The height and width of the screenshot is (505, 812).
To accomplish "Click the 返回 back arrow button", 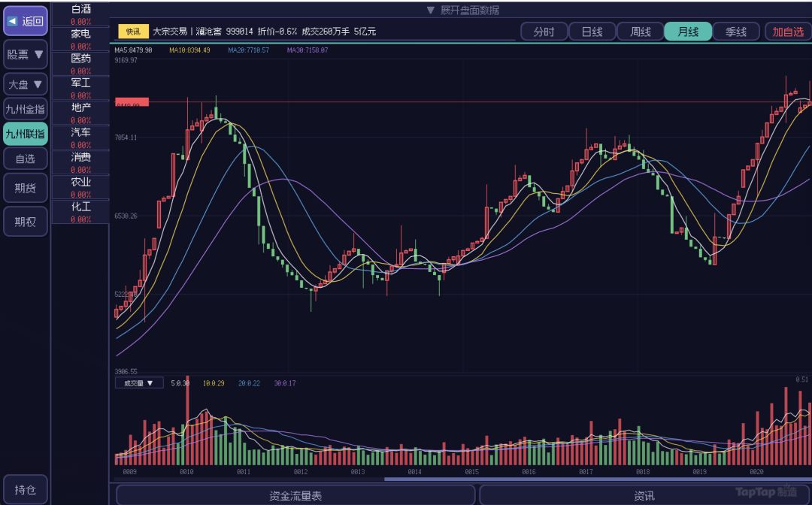I will click(26, 21).
